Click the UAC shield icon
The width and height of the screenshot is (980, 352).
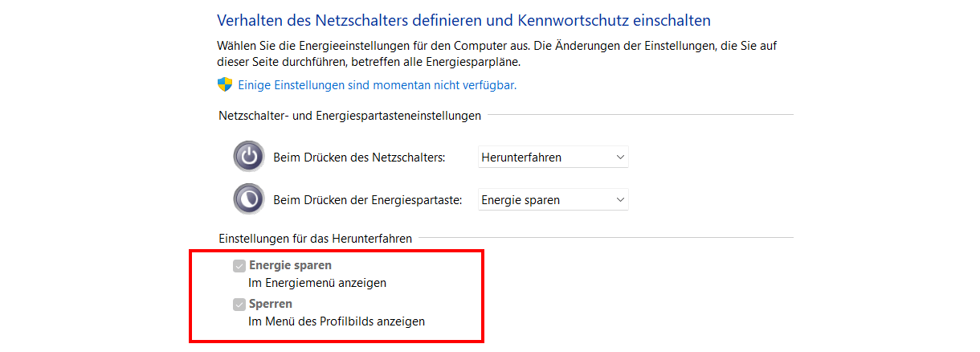(225, 84)
